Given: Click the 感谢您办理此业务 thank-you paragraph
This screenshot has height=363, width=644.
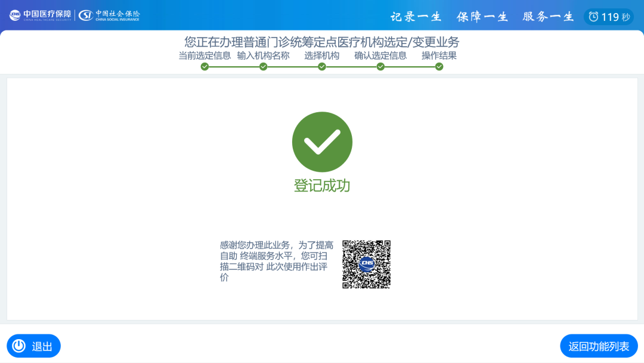Looking at the screenshot, I should pyautogui.click(x=277, y=261).
